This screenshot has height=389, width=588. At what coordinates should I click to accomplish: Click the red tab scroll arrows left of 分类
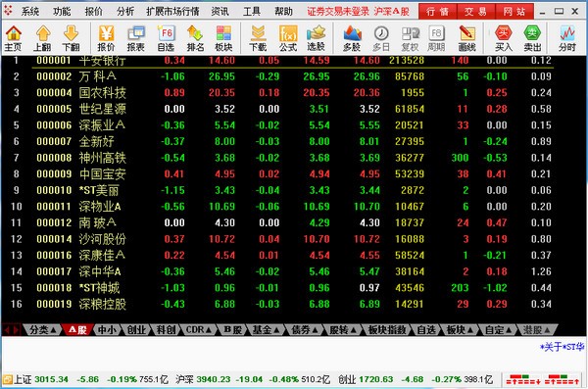11,330
